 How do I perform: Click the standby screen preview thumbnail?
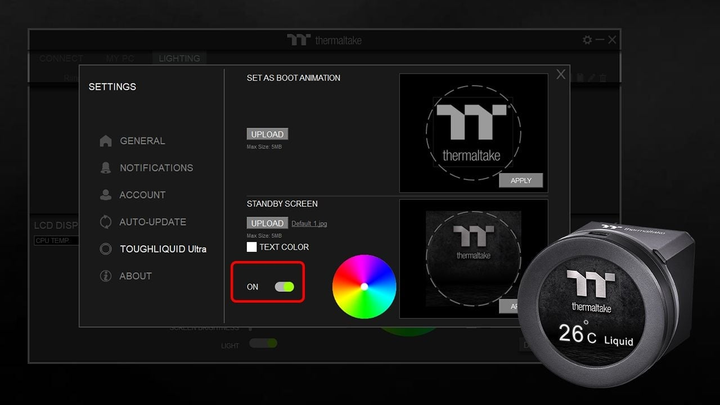coord(473,259)
